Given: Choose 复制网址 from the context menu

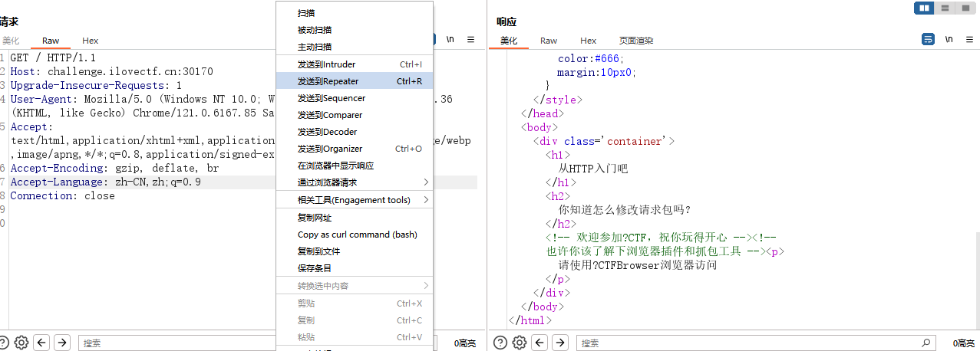Looking at the screenshot, I should tap(355, 218).
